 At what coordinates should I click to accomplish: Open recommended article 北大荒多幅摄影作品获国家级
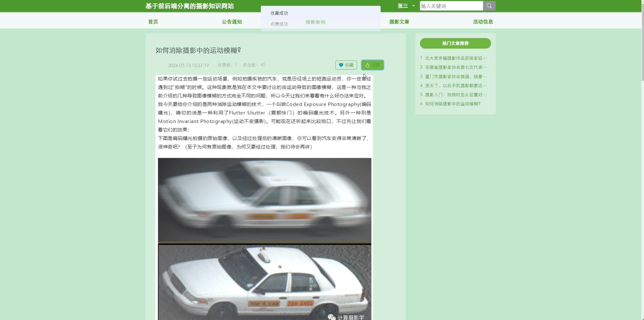pyautogui.click(x=455, y=58)
